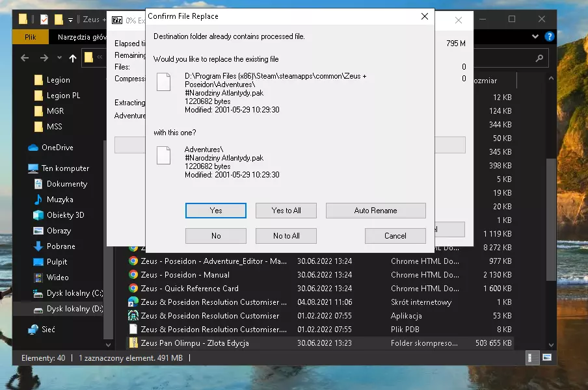Screen dimensions: 588x390
Task: Cancel the file replace dialog
Action: [x=395, y=236]
